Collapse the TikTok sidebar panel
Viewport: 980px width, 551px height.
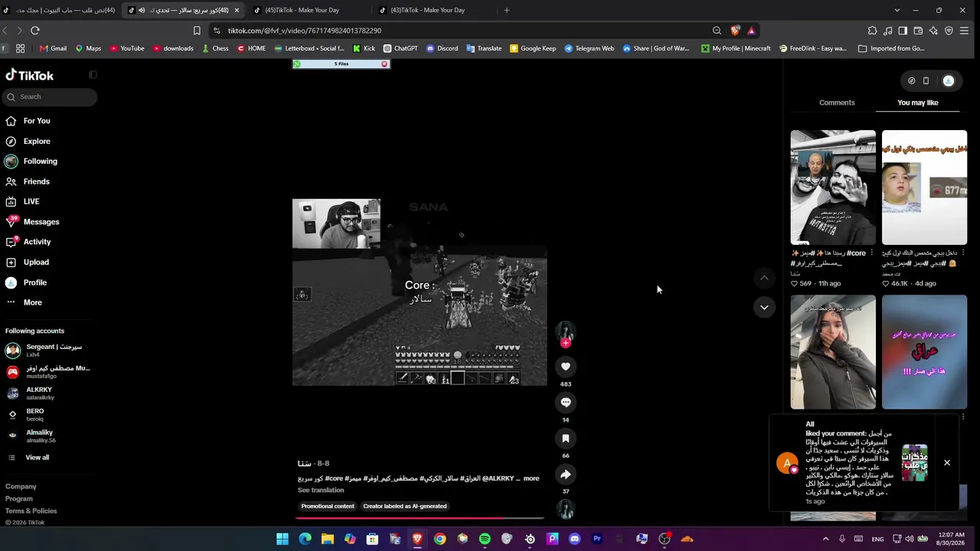[x=93, y=75]
